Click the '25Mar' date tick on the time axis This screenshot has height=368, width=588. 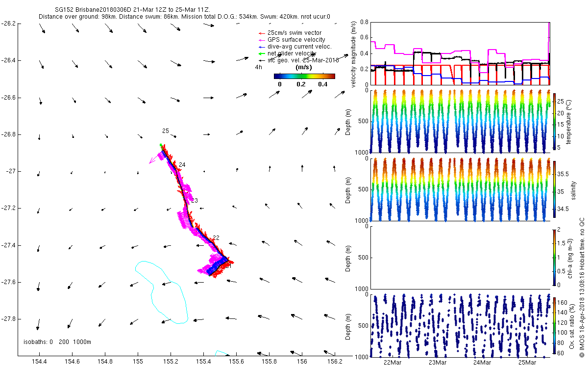527,363
